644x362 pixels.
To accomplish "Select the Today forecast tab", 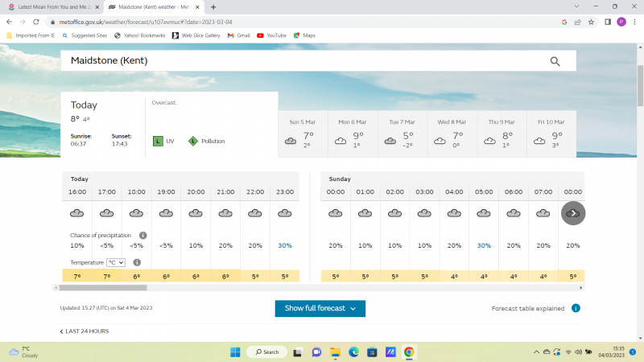I will [169, 125].
